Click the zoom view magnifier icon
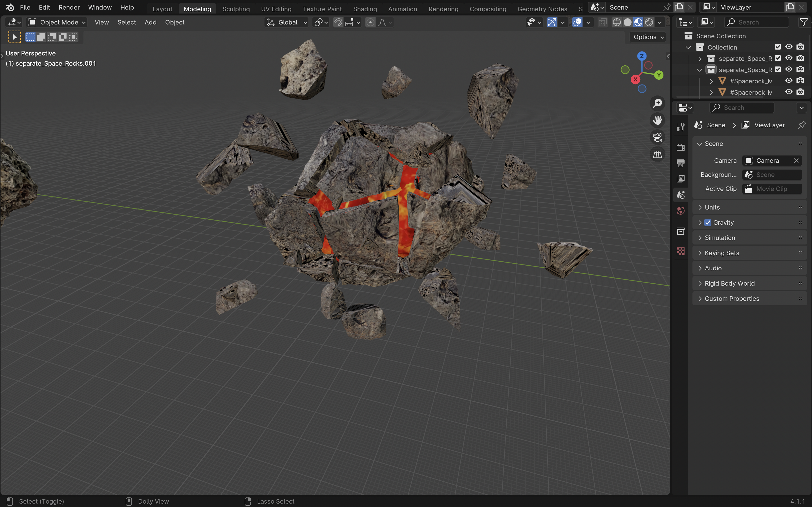 [657, 103]
